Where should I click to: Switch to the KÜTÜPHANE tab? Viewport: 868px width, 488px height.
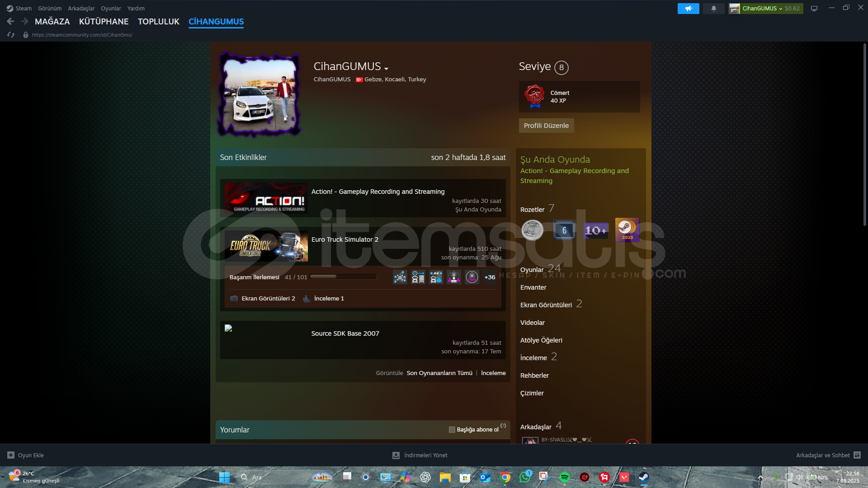104,21
